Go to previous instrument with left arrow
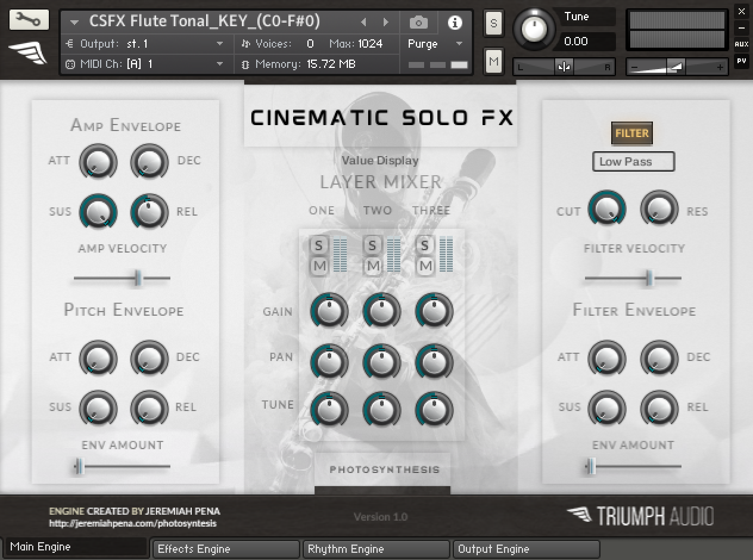753x560 pixels. 363,23
